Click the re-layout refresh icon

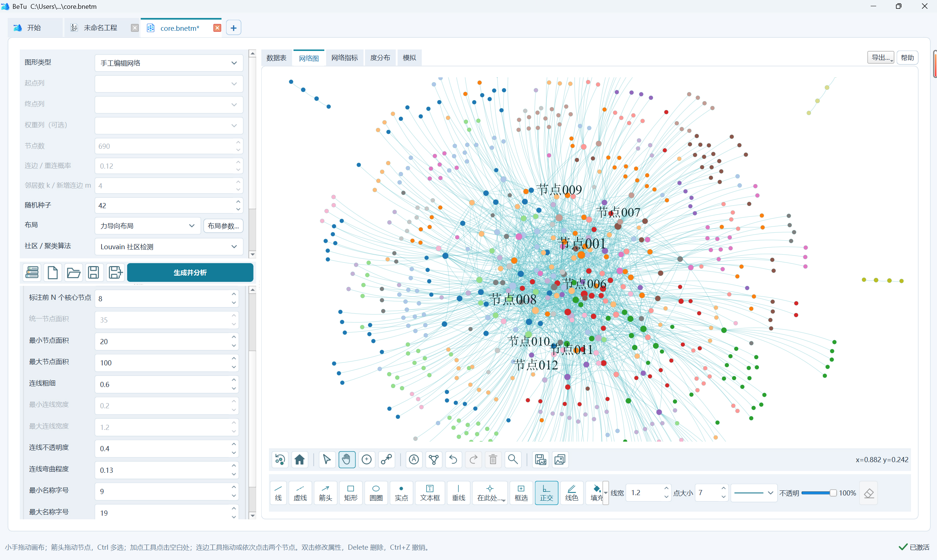point(280,459)
